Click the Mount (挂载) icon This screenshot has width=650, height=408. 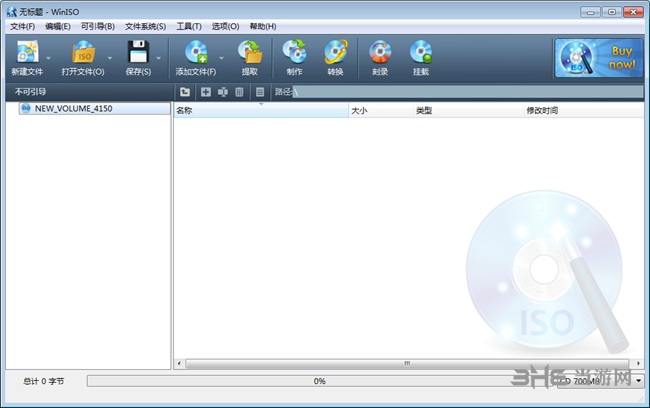(421, 52)
